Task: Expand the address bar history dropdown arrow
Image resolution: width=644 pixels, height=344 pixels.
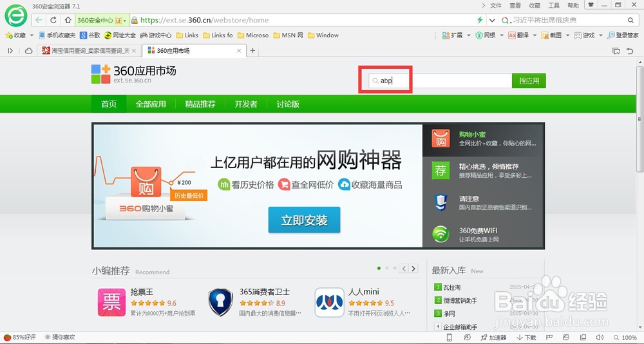Action: [492, 20]
